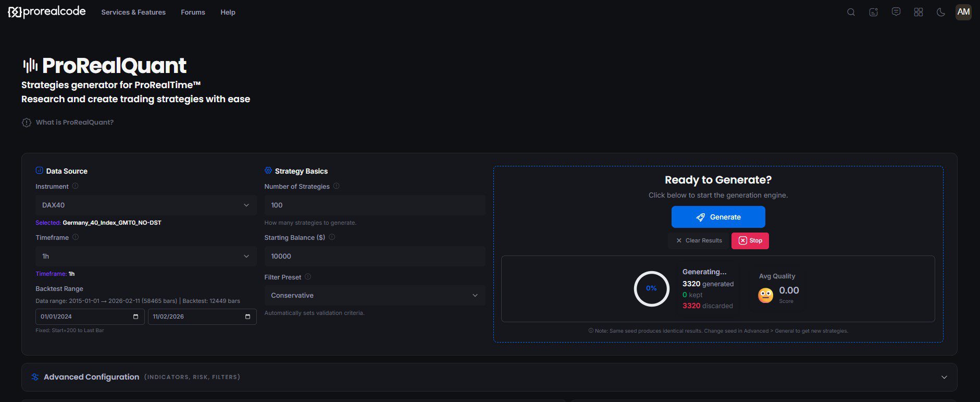The image size is (980, 402).
Task: Focus the Number of Strategies field
Action: point(375,205)
